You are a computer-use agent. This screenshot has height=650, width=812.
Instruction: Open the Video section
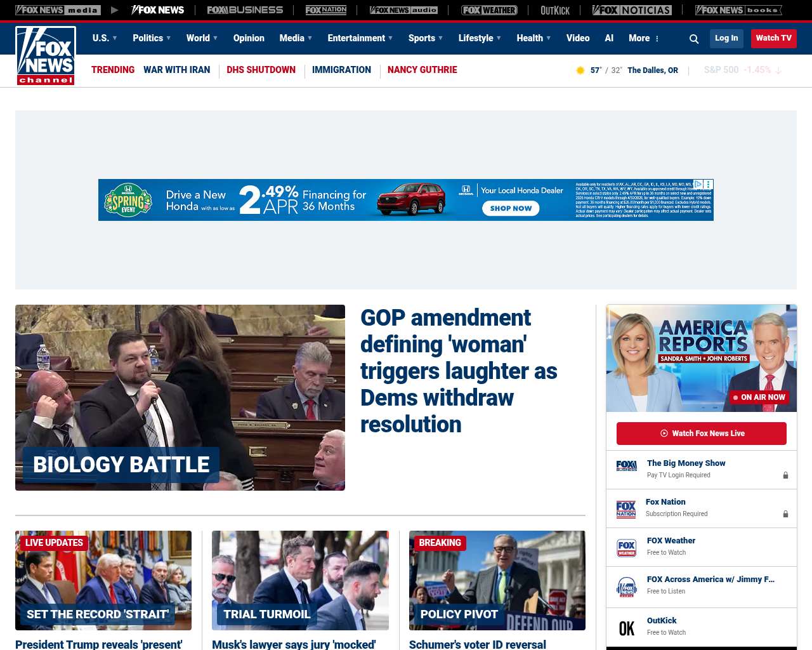click(x=578, y=38)
